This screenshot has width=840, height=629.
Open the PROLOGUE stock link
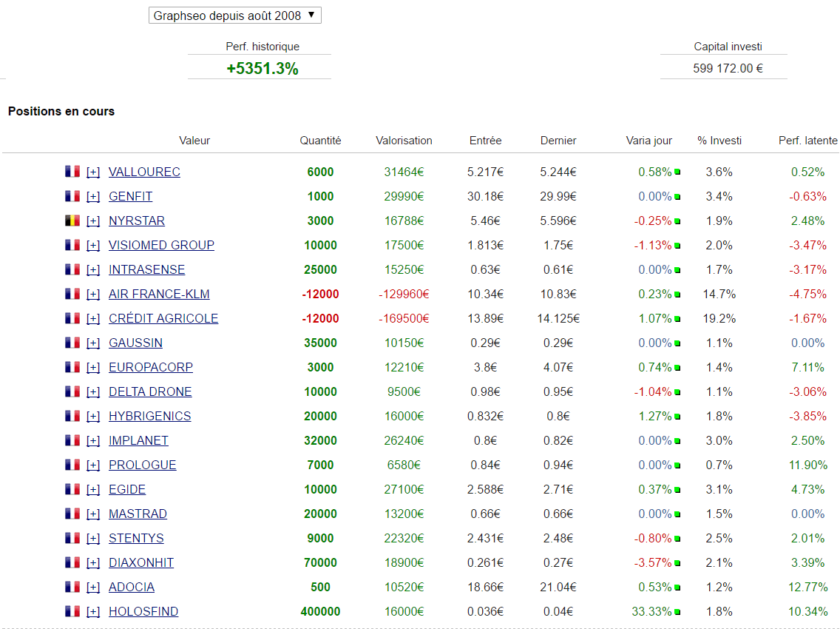tap(143, 465)
